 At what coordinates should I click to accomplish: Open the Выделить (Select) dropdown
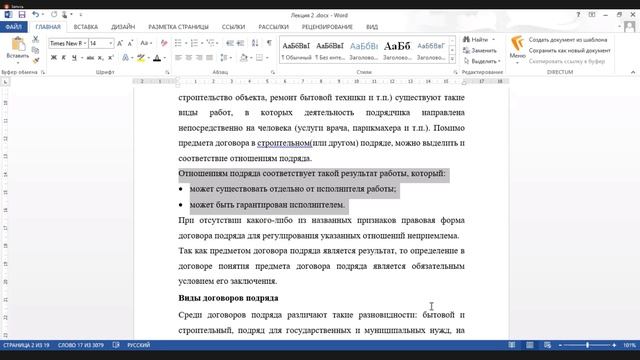coord(482,61)
